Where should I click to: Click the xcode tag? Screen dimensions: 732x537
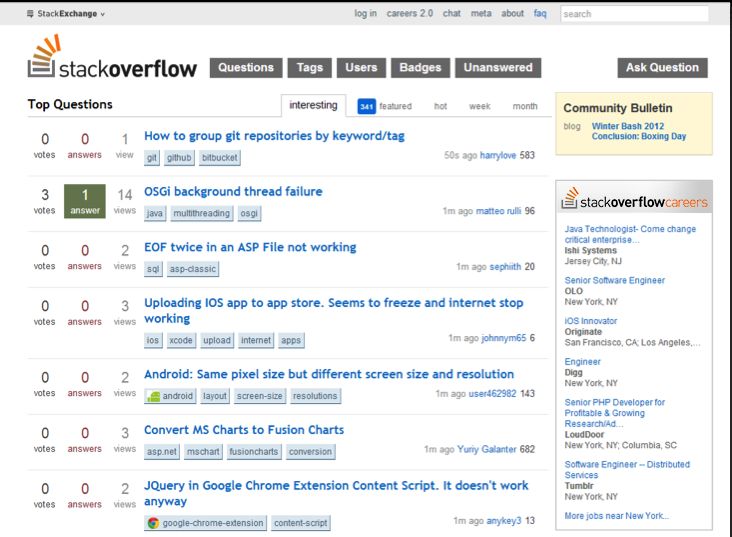pyautogui.click(x=181, y=340)
